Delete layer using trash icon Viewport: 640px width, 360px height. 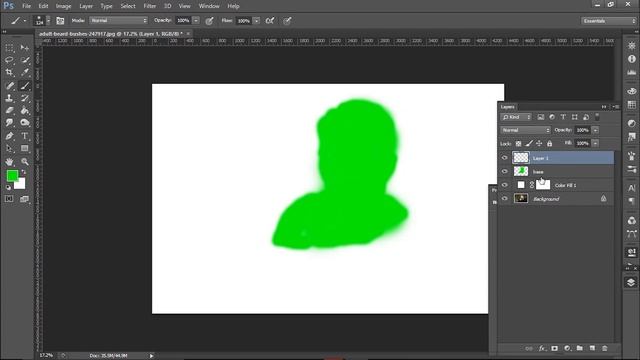tap(604, 348)
